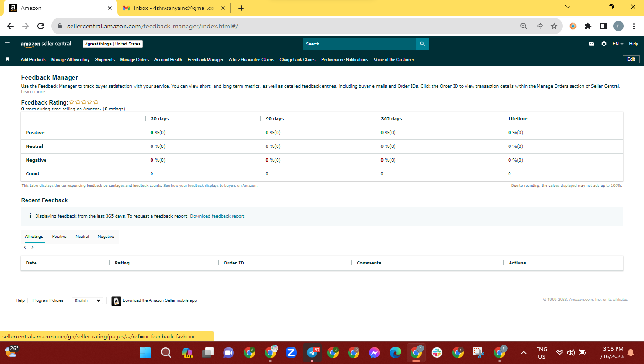Open the 4great things United States account switcher
The width and height of the screenshot is (644, 364).
click(113, 44)
